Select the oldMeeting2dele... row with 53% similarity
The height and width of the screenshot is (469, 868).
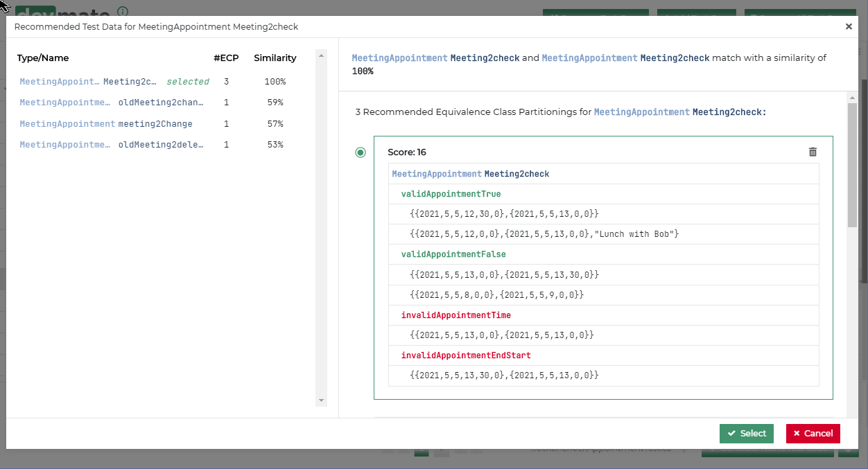click(x=112, y=145)
